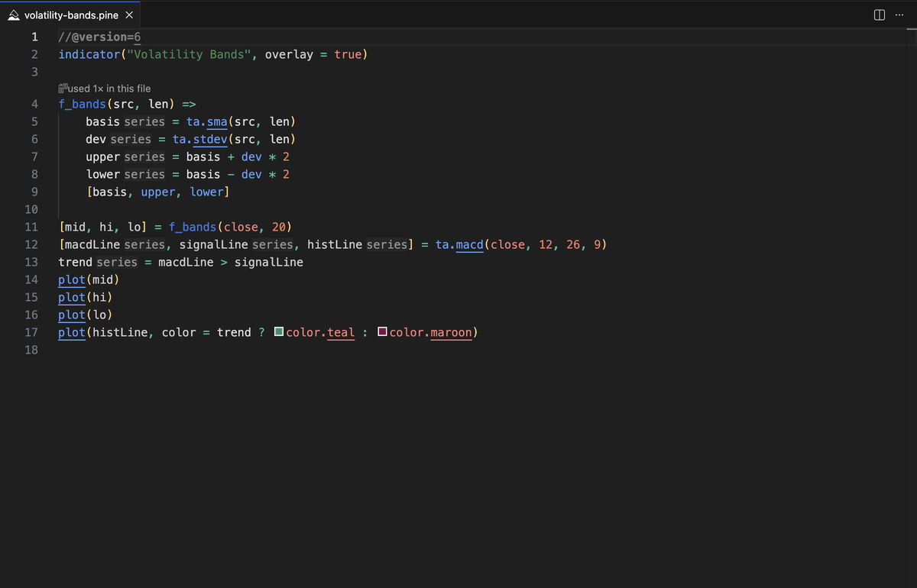
Task: Click line number 1 in the gutter
Action: point(33,37)
